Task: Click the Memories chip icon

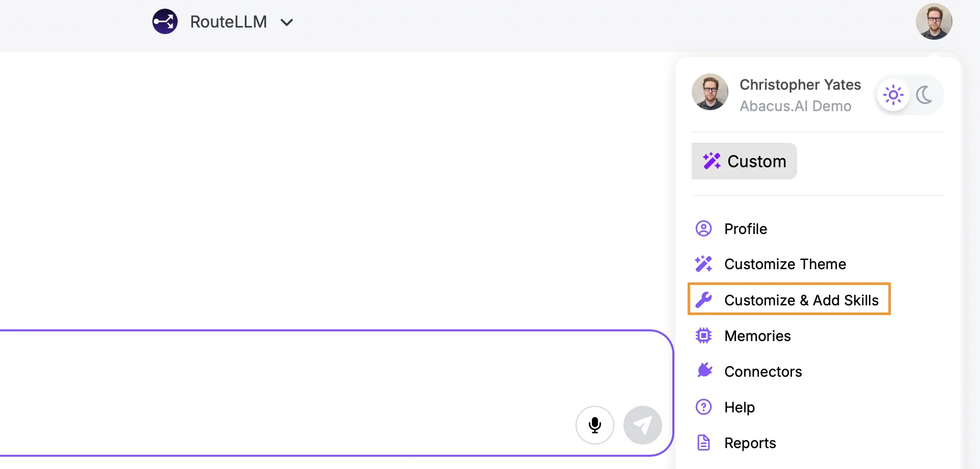Action: click(703, 335)
